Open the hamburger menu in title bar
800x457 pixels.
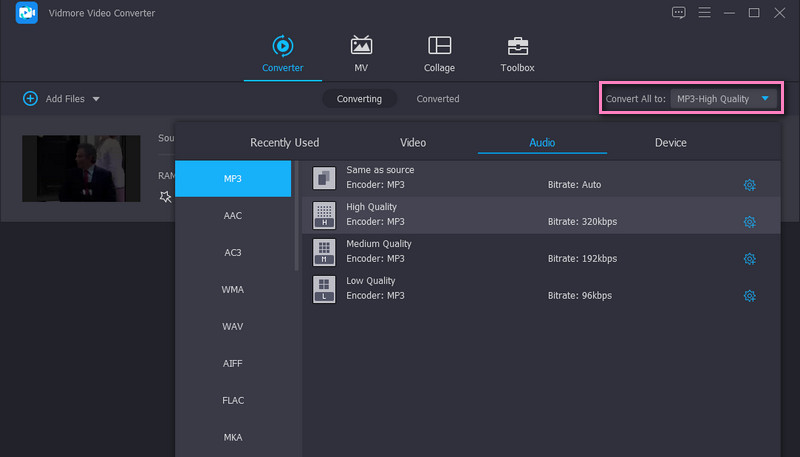coord(705,13)
